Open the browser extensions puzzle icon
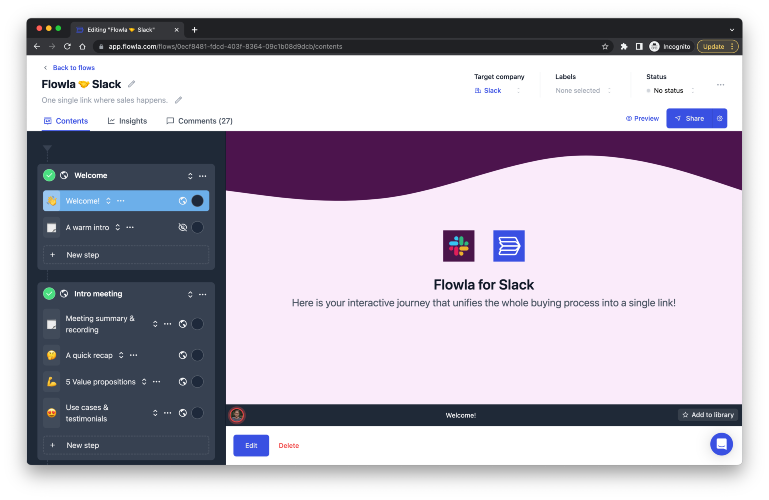The height and width of the screenshot is (500, 769). (x=623, y=47)
